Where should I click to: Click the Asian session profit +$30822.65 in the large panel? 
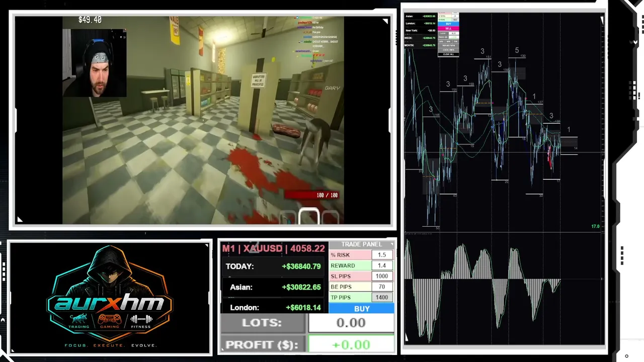coord(301,287)
